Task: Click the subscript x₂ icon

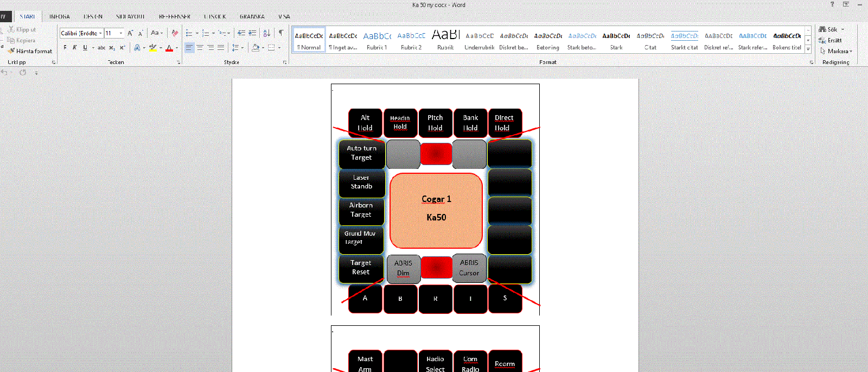Action: click(112, 48)
